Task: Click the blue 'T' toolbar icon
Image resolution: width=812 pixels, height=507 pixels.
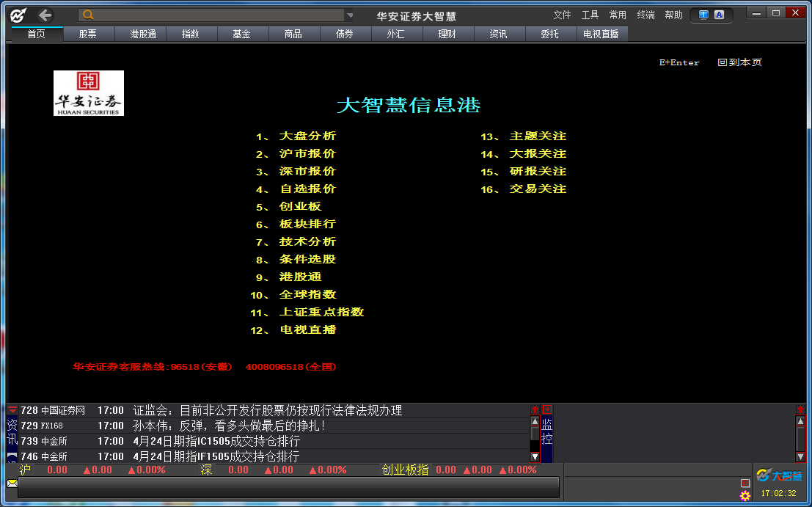Action: (703, 15)
